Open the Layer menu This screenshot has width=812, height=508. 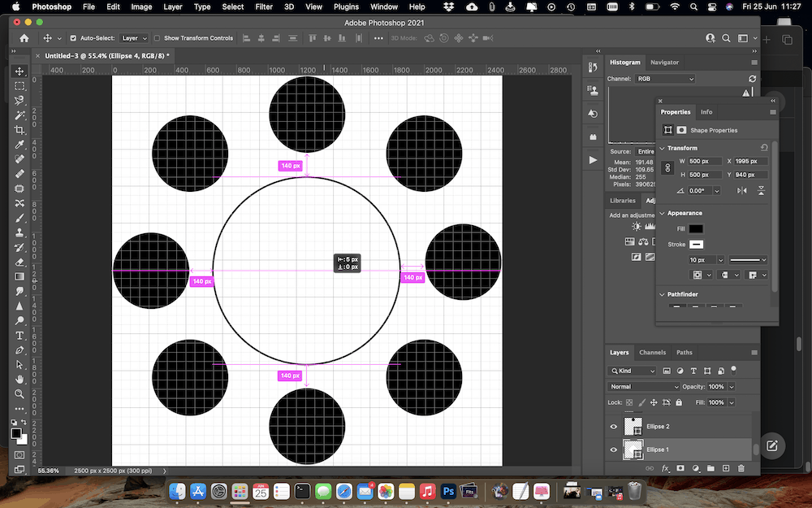click(x=172, y=7)
